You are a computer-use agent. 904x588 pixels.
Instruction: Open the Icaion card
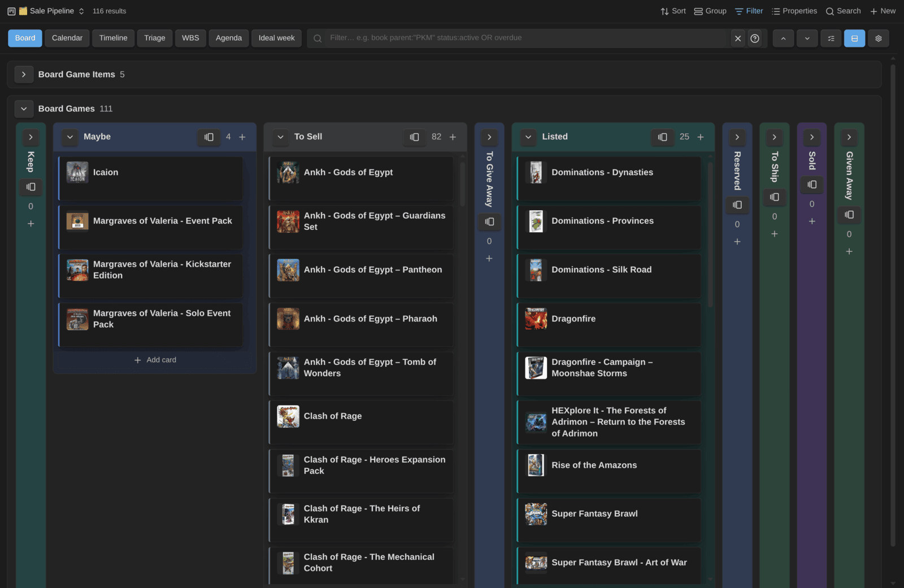tap(151, 178)
